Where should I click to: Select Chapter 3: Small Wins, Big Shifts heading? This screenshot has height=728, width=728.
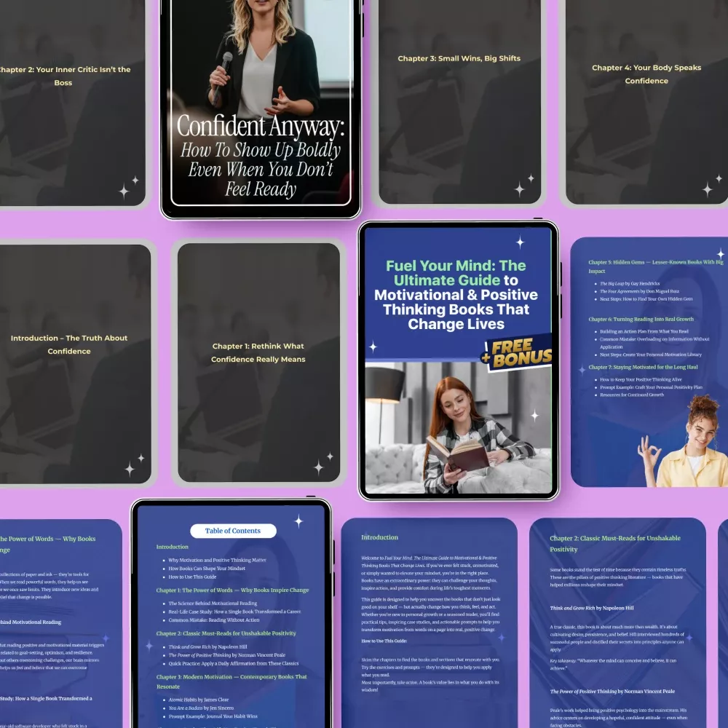459,58
